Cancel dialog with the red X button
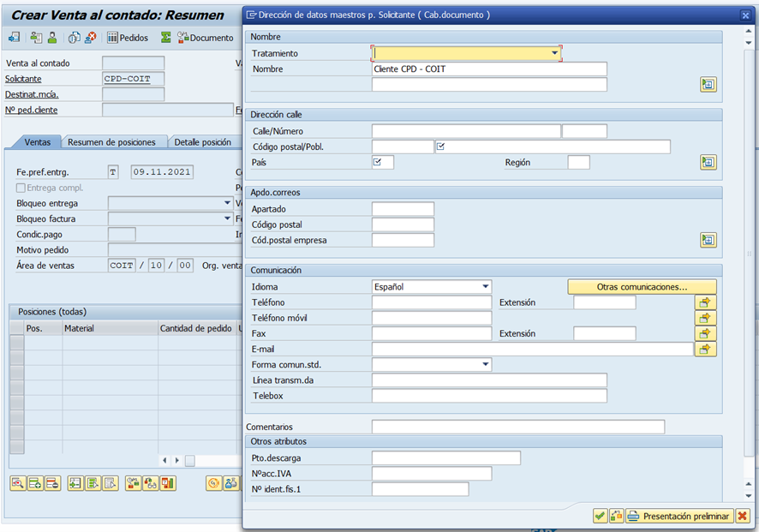 [742, 516]
